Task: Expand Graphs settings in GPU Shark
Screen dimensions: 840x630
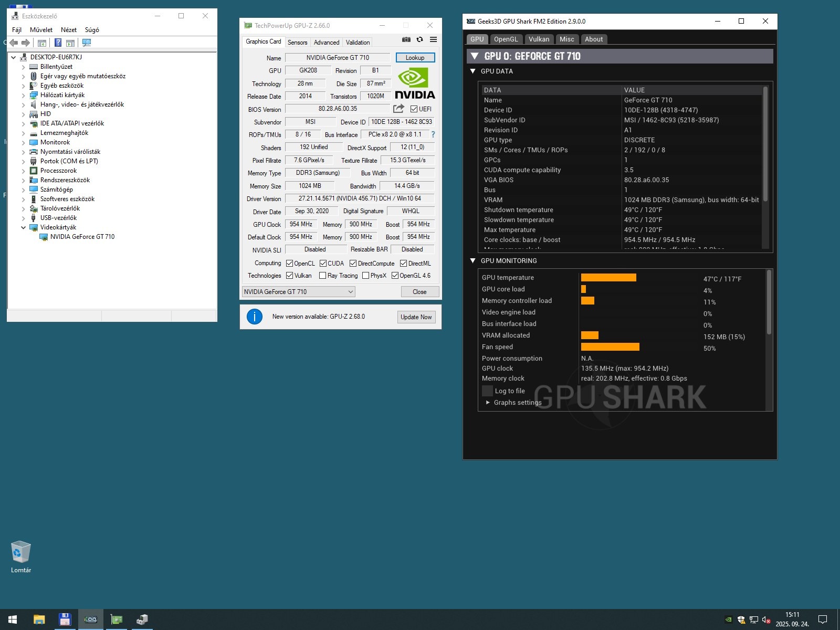Action: pyautogui.click(x=488, y=403)
